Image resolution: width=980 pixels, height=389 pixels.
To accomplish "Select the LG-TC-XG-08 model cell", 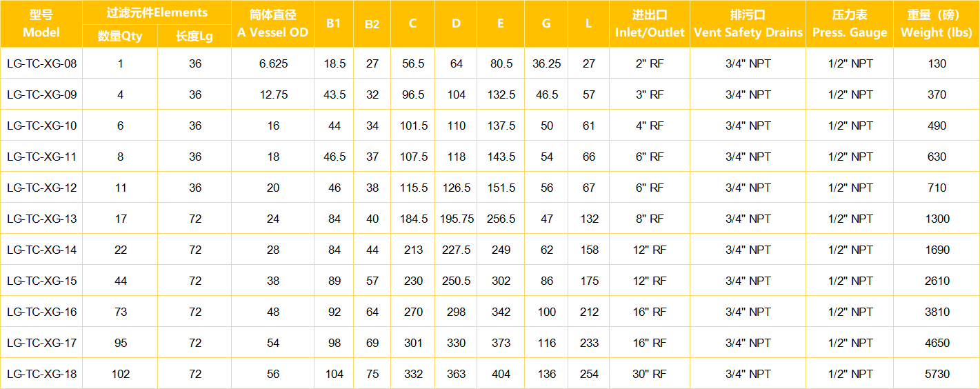I will click(41, 63).
